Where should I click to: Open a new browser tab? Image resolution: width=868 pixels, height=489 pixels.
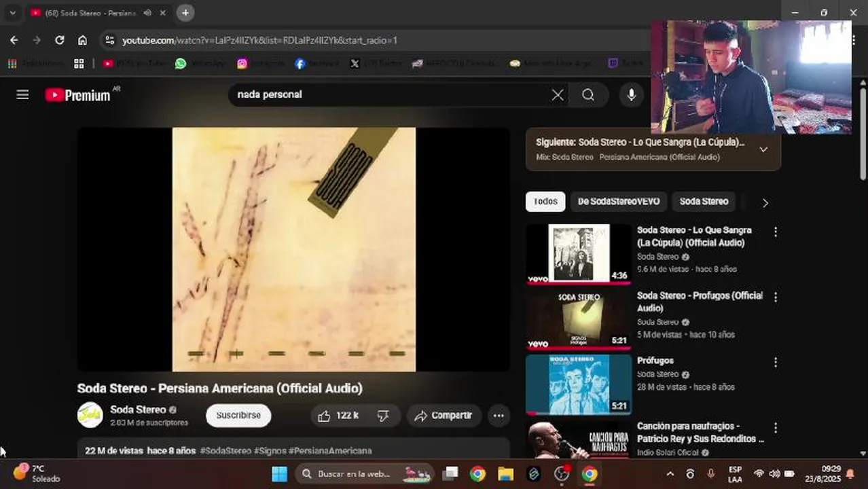[x=185, y=12]
